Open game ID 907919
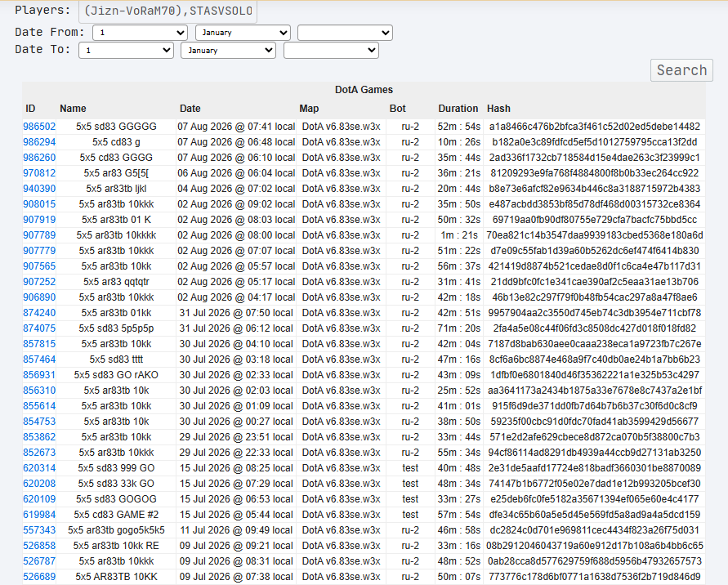Image resolution: width=728 pixels, height=585 pixels. tap(39, 220)
